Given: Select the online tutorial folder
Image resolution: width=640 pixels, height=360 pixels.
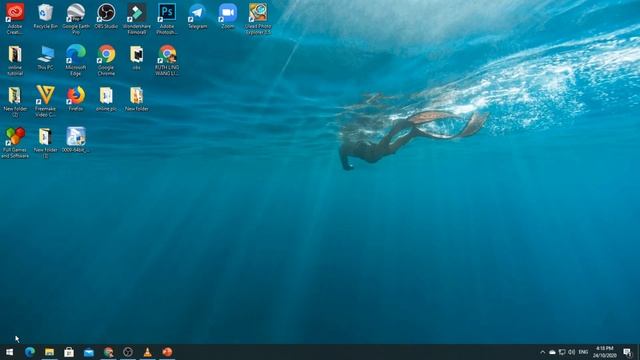Looking at the screenshot, I should pyautogui.click(x=15, y=60).
